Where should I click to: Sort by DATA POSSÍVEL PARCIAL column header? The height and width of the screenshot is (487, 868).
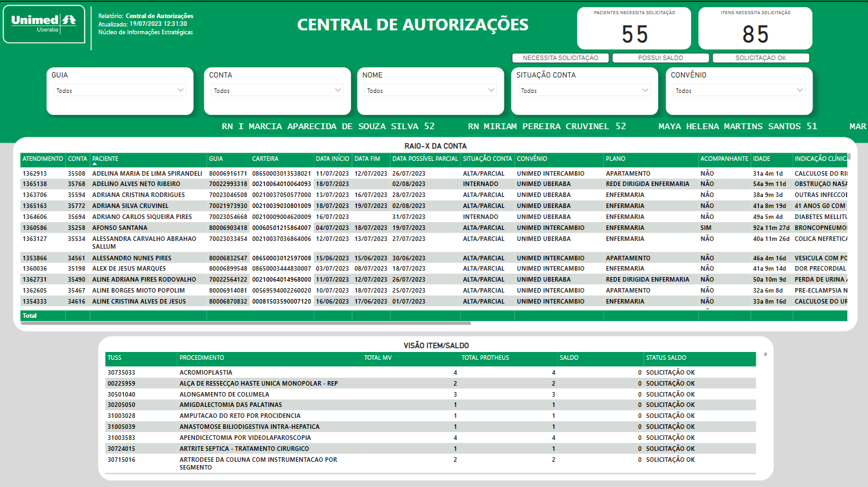pos(425,159)
